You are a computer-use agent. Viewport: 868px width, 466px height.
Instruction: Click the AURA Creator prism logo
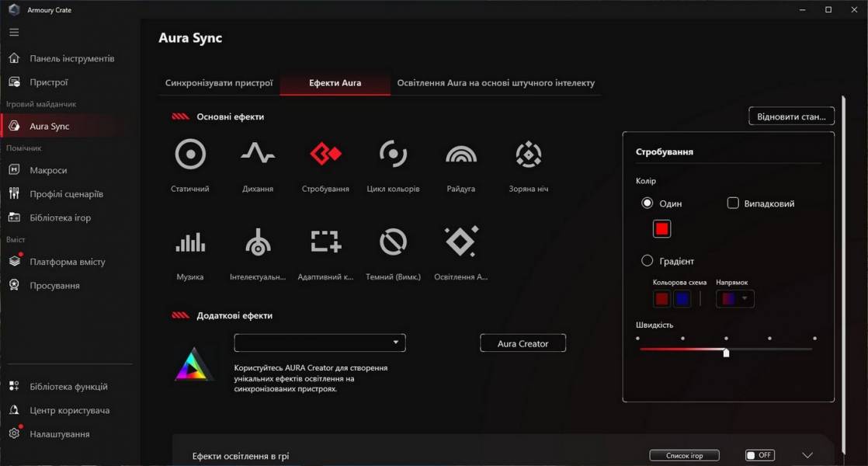tap(193, 364)
